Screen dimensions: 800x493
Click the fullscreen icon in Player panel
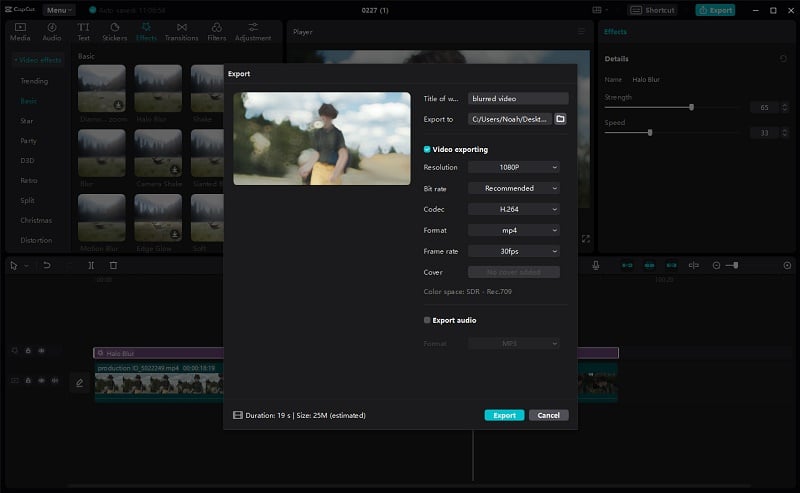pos(586,239)
